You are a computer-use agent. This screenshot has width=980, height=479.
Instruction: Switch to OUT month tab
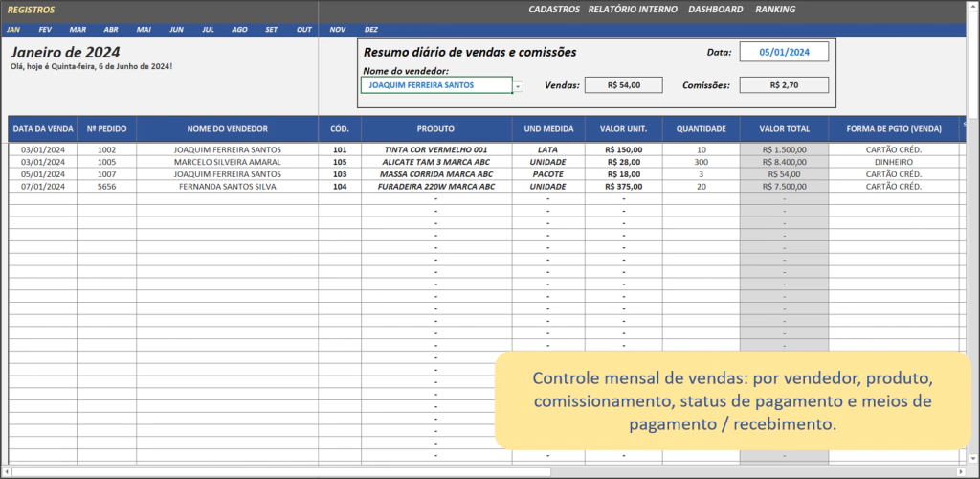pyautogui.click(x=304, y=30)
